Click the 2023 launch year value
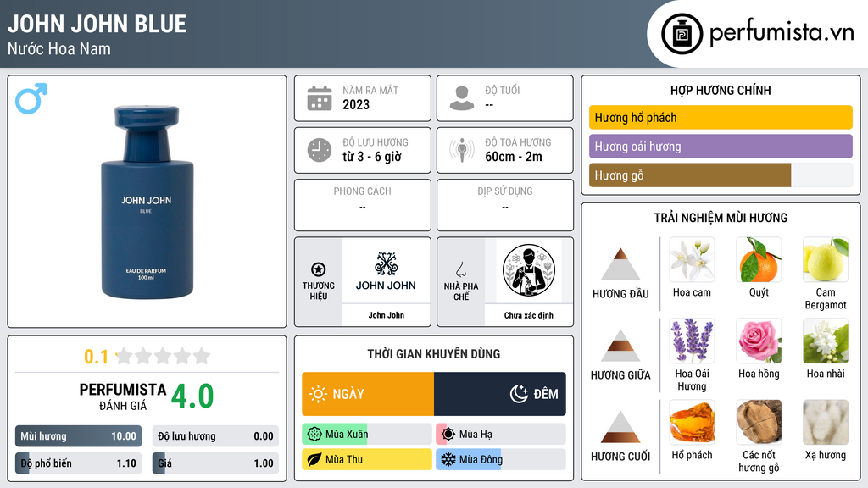 356,104
